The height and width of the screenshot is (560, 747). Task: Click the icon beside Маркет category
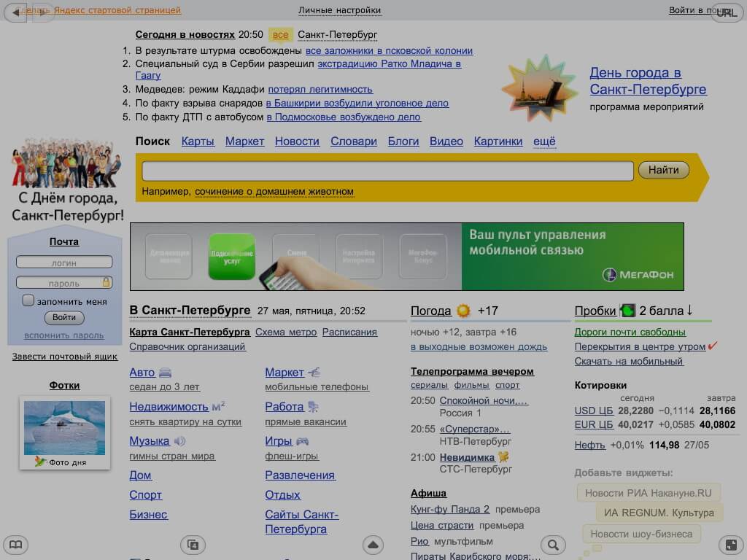(x=314, y=372)
